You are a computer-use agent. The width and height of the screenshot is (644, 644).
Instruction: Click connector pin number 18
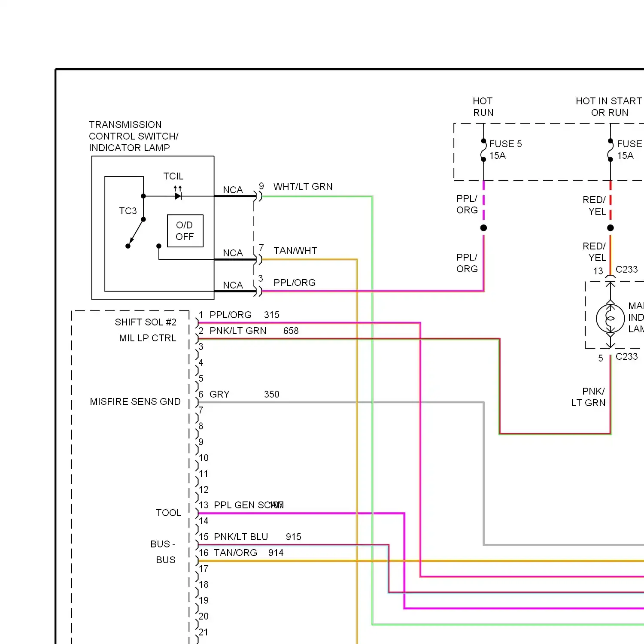coord(204,585)
